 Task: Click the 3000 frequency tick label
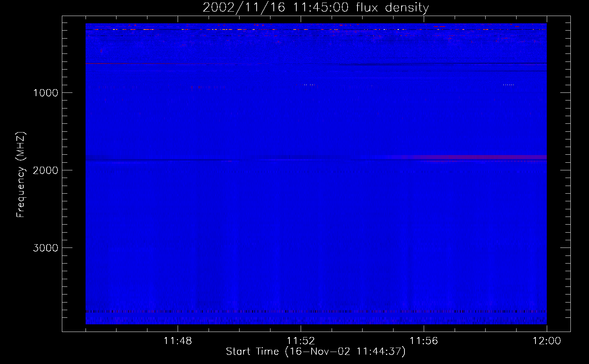click(46, 248)
